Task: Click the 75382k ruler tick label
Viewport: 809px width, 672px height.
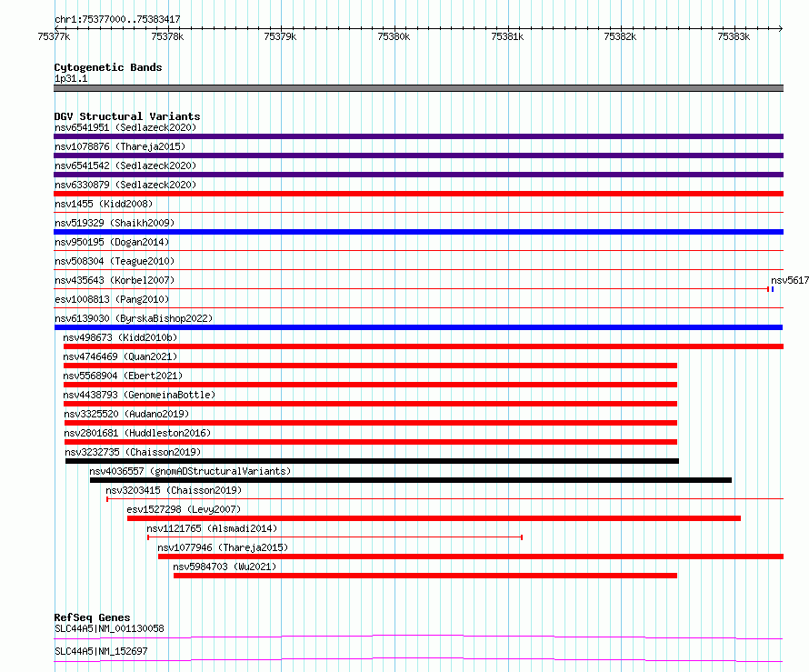Action: coord(620,36)
